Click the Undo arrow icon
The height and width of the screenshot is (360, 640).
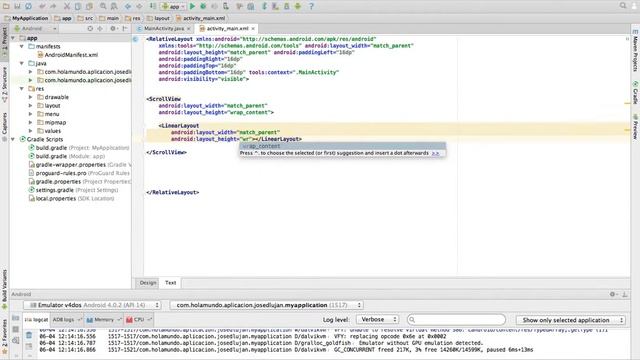click(42, 6)
